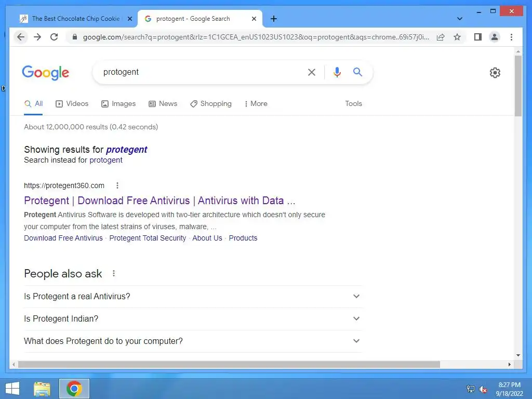Screen dimensions: 532x399
Task: Open the Windows Start menu
Action: tap(12, 389)
